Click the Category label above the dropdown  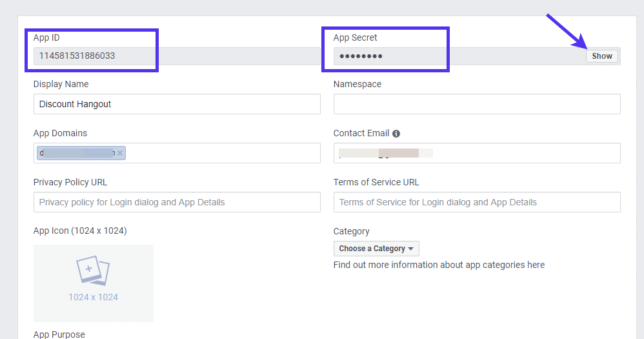[x=351, y=231]
